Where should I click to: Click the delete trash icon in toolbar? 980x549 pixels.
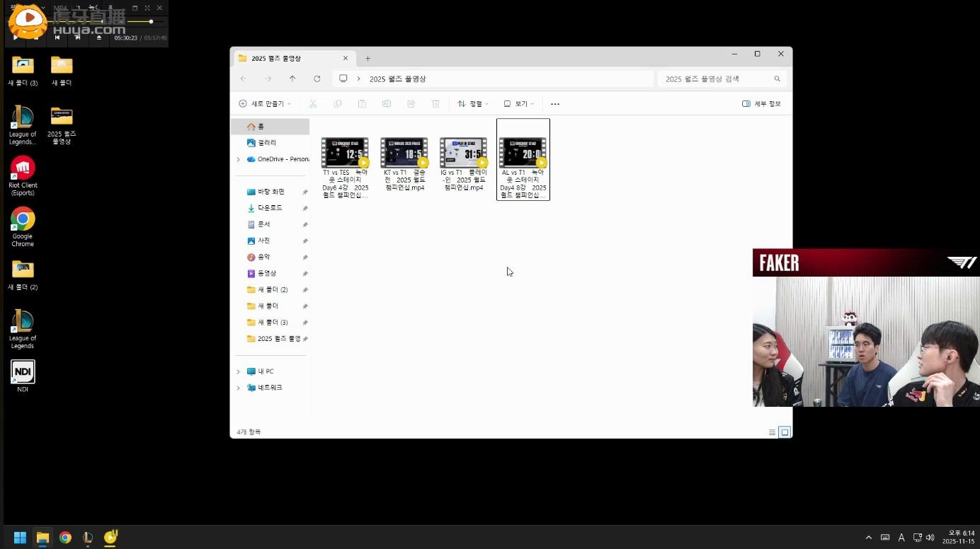[x=435, y=104]
